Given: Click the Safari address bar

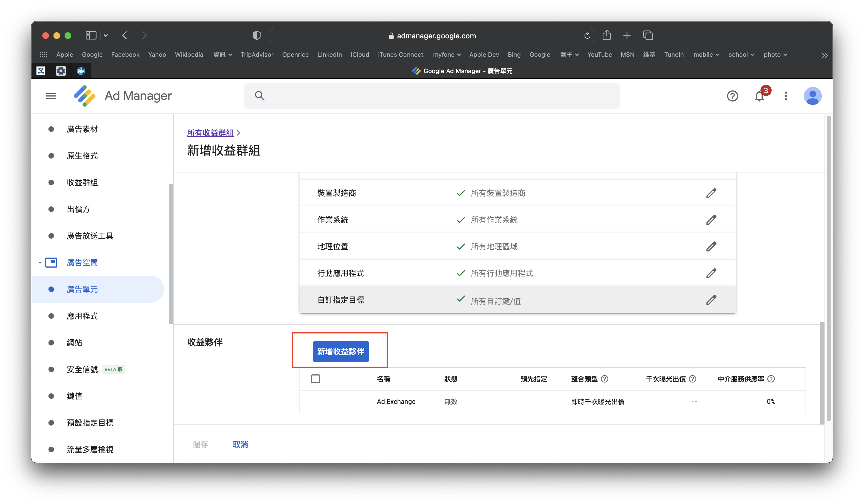Looking at the screenshot, I should pos(432,36).
